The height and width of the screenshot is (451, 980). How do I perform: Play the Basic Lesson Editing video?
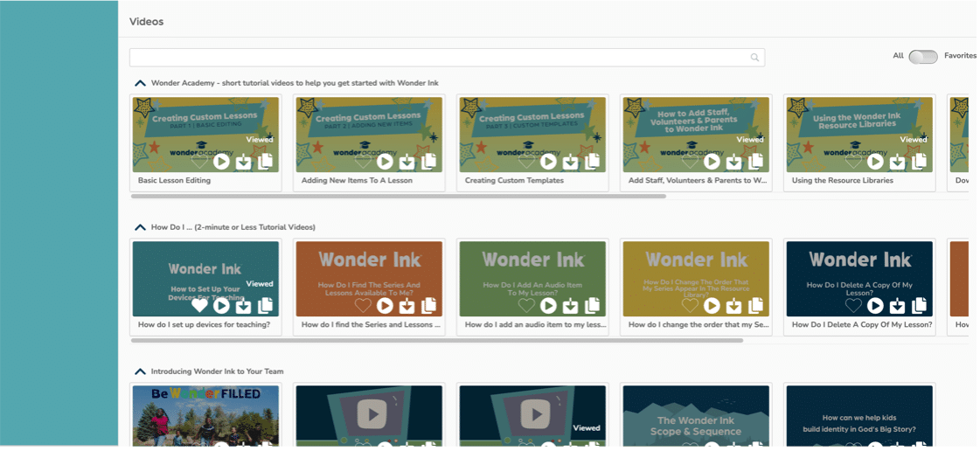click(221, 162)
